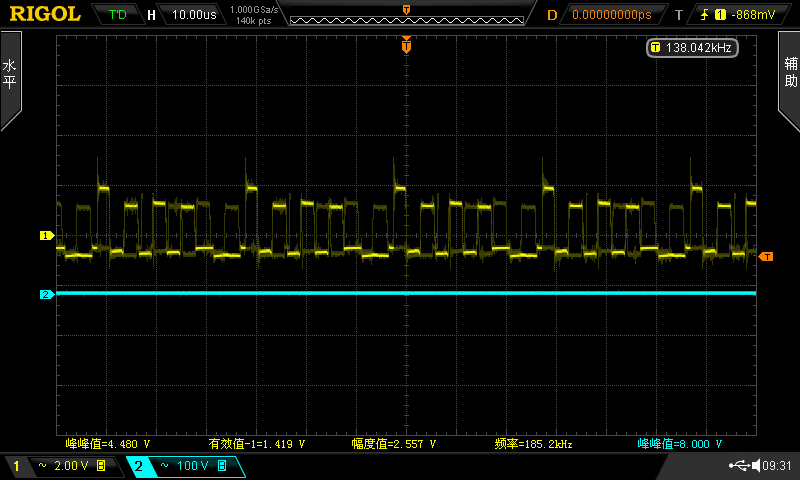Select the 0.00000000ps delay value
The height and width of the screenshot is (480, 800).
pos(612,14)
